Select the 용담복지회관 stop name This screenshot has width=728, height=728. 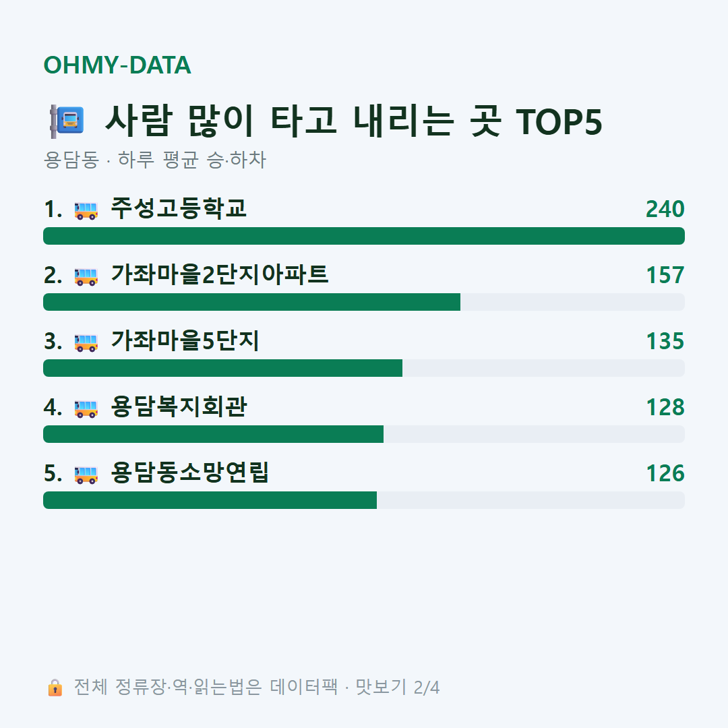pos(179,406)
